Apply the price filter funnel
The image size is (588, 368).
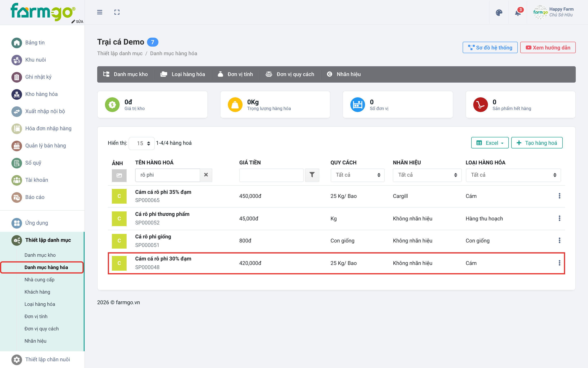point(312,175)
